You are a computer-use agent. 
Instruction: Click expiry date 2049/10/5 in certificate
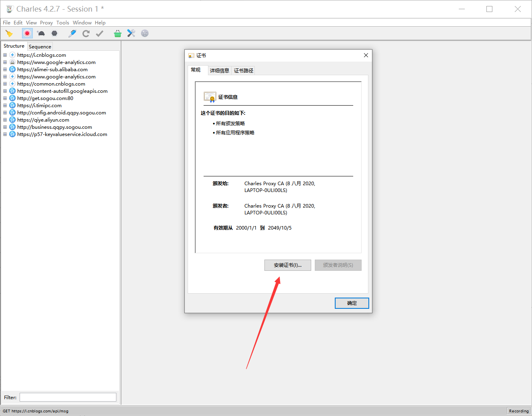tap(280, 228)
